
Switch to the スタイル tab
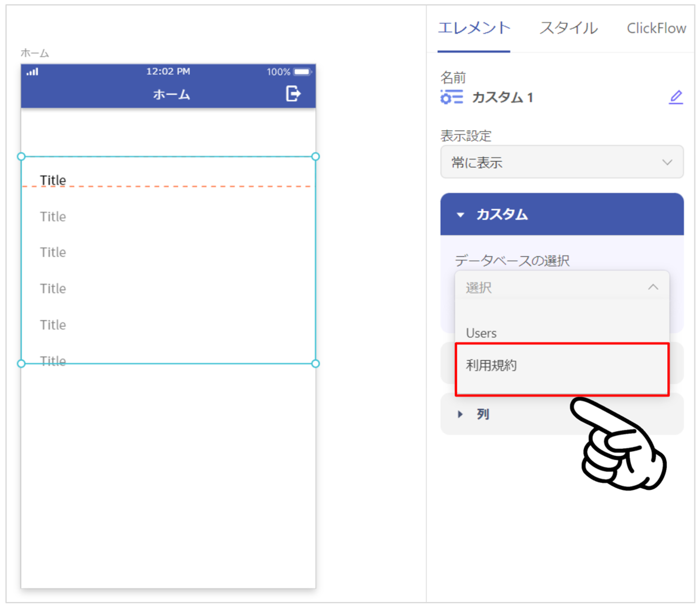click(x=568, y=28)
